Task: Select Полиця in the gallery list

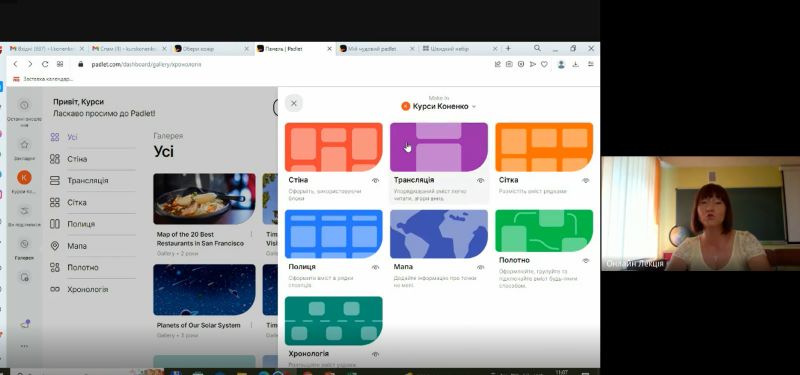Action: pyautogui.click(x=81, y=224)
